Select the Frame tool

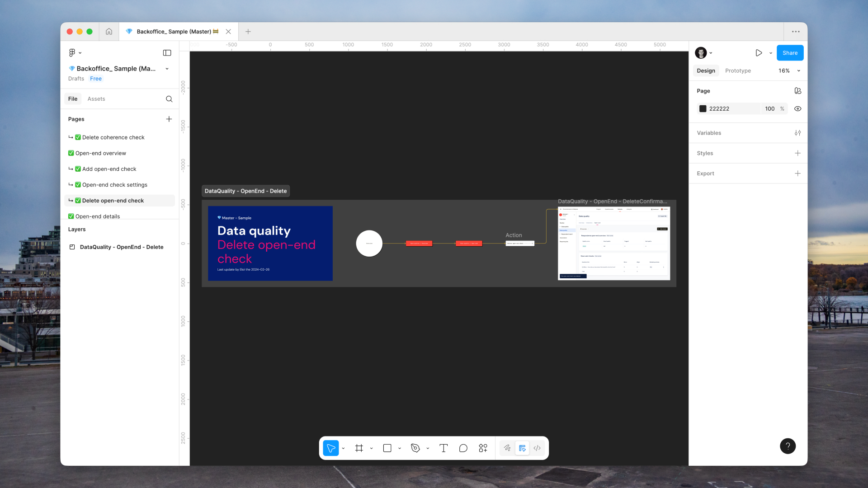[359, 448]
